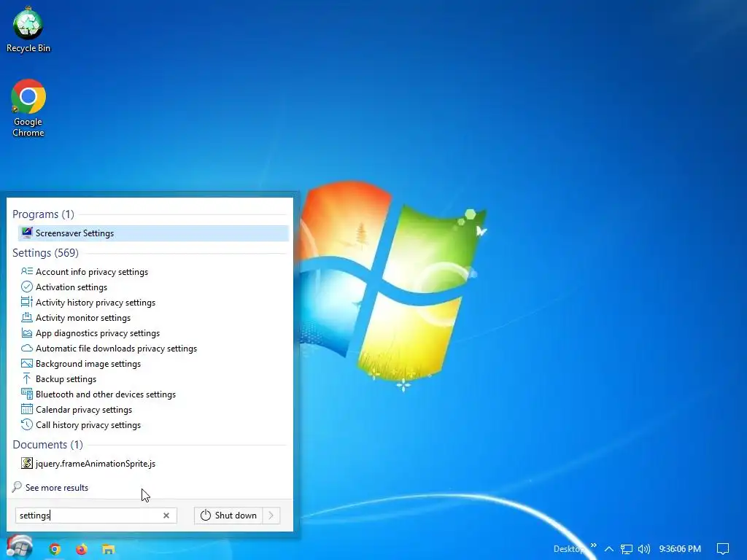Click the Calendar privacy settings icon
The width and height of the screenshot is (747, 560).
tap(27, 409)
